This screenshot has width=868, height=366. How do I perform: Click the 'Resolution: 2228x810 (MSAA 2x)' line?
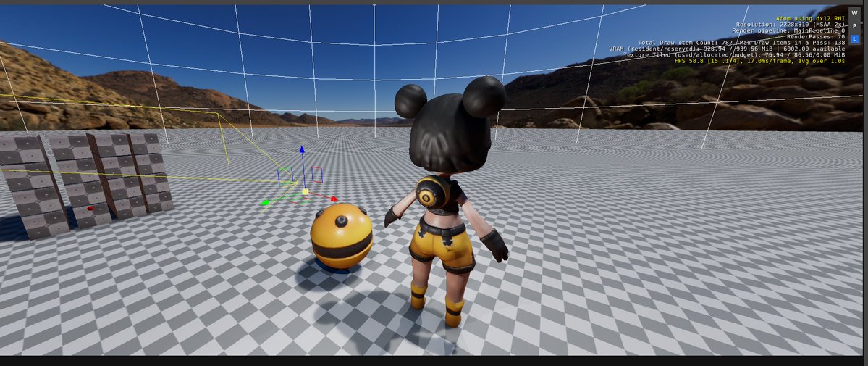point(791,25)
